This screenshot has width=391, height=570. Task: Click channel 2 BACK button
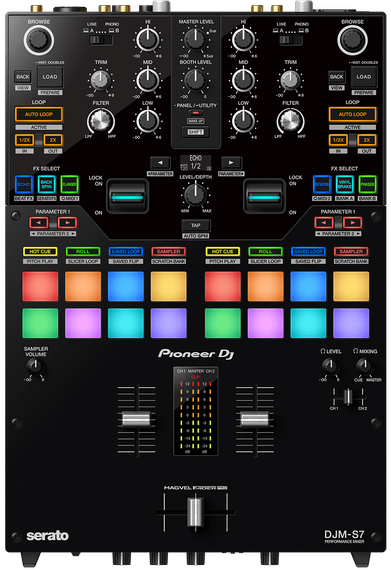coord(336,77)
